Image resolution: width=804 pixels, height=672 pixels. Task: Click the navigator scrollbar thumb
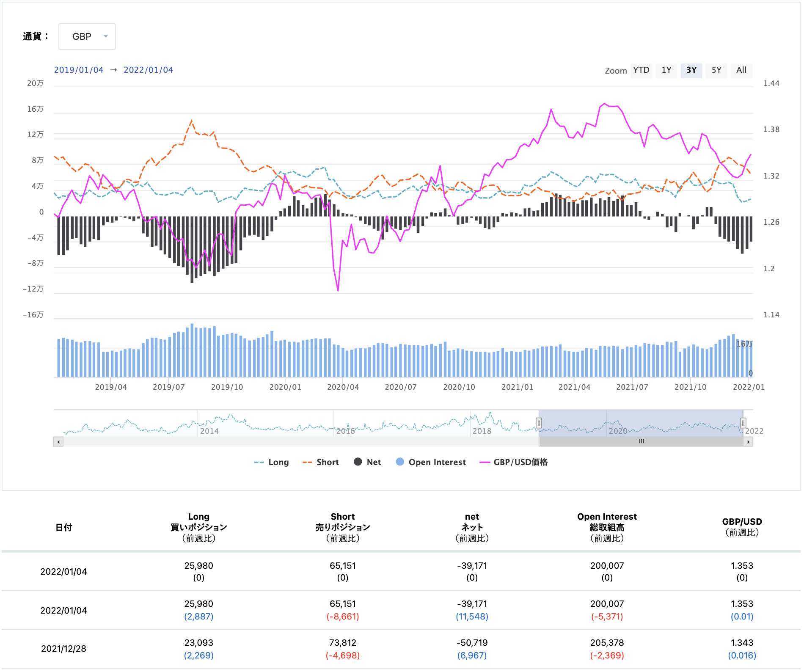(641, 442)
